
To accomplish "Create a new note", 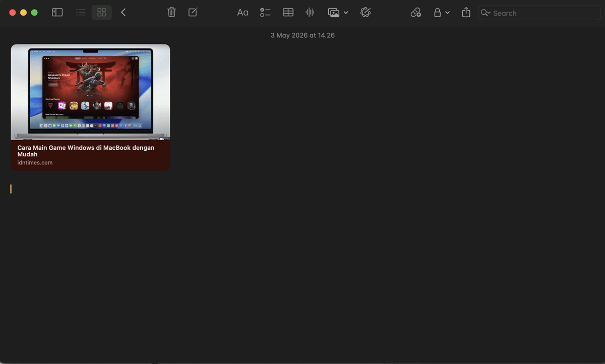I will click(193, 13).
